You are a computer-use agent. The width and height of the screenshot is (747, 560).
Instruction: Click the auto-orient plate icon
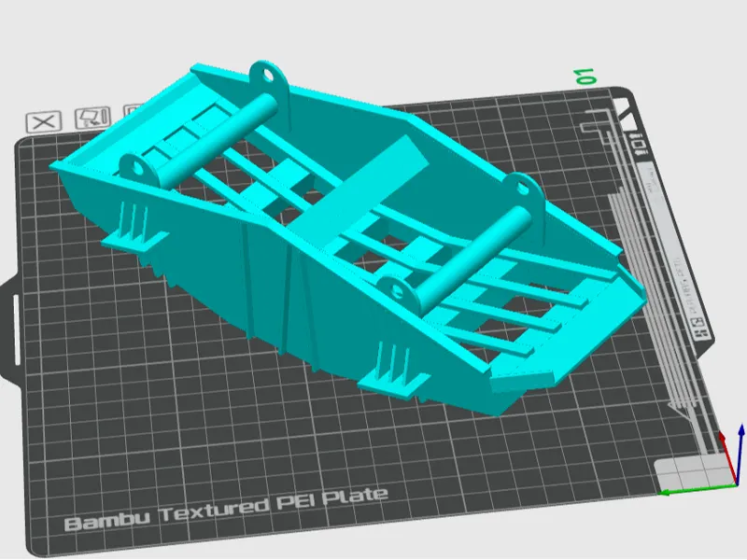pos(92,119)
